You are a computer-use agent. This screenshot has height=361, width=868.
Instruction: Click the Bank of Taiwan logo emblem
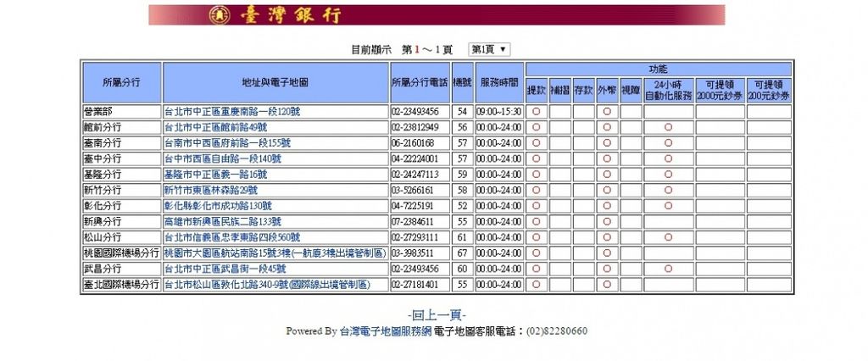(x=220, y=15)
